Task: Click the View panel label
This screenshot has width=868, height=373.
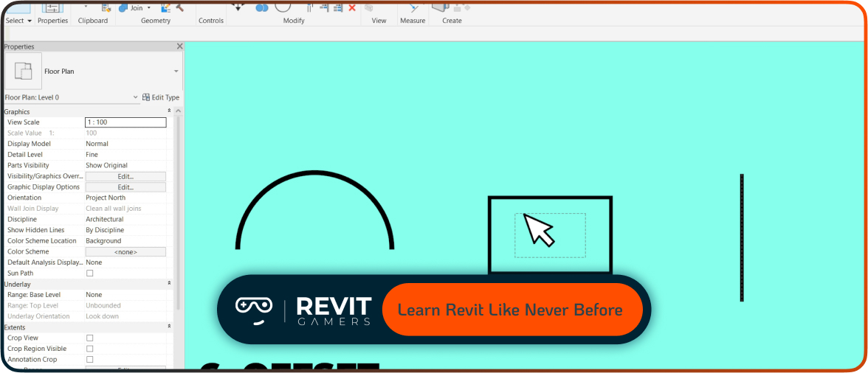Action: 379,21
